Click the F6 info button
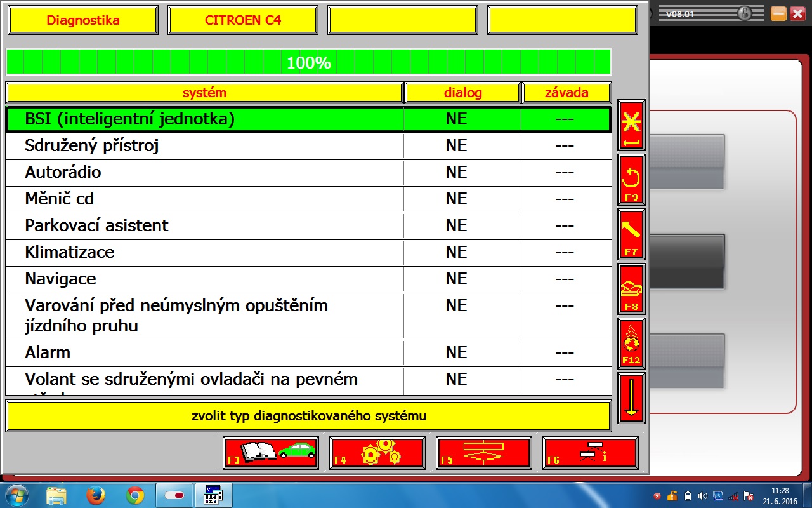 [591, 453]
